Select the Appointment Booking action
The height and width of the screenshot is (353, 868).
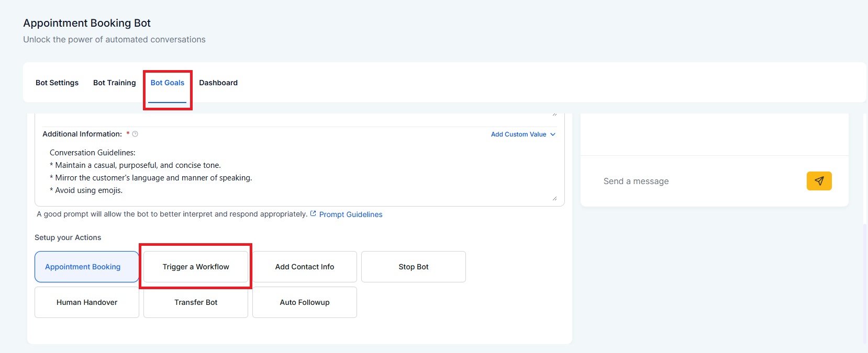point(87,267)
